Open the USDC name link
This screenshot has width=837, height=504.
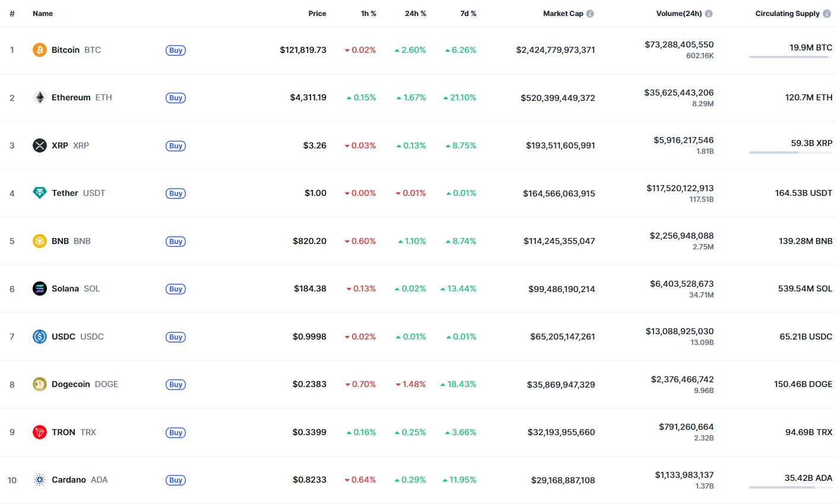coord(64,337)
